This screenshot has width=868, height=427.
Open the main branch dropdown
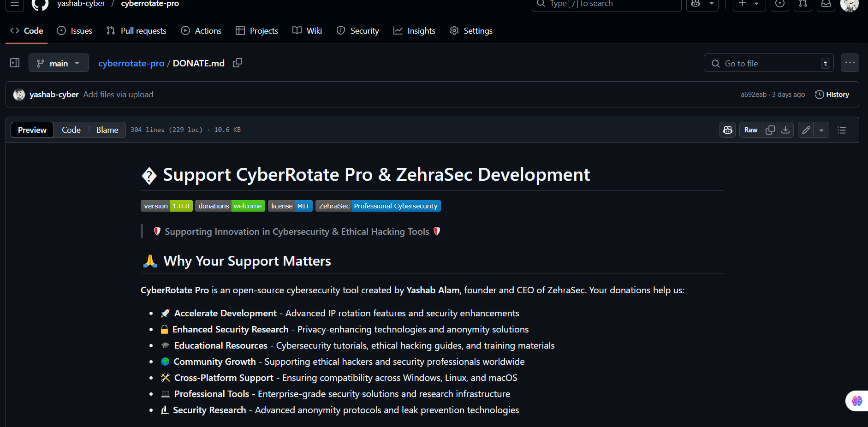tap(59, 63)
